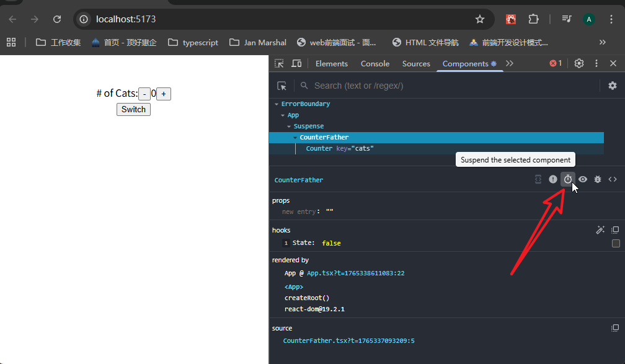625x364 pixels.
Task: Open React DevTools component settings gear
Action: point(613,86)
